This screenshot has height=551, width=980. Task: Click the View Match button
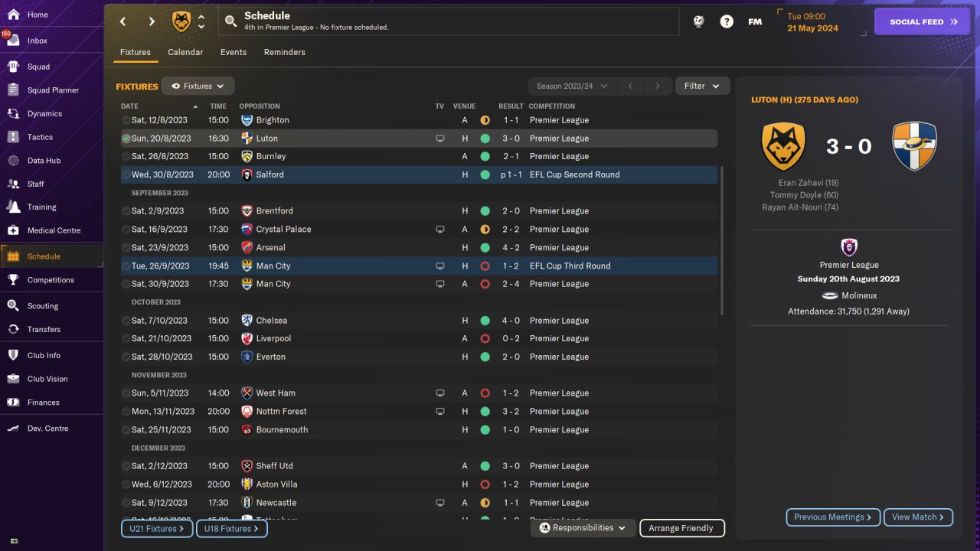pyautogui.click(x=918, y=517)
